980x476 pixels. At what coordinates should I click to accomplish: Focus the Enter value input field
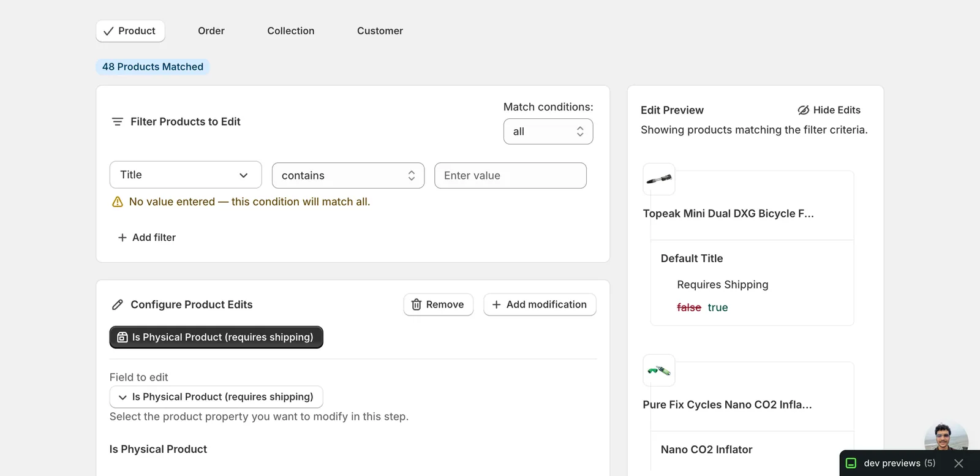510,176
